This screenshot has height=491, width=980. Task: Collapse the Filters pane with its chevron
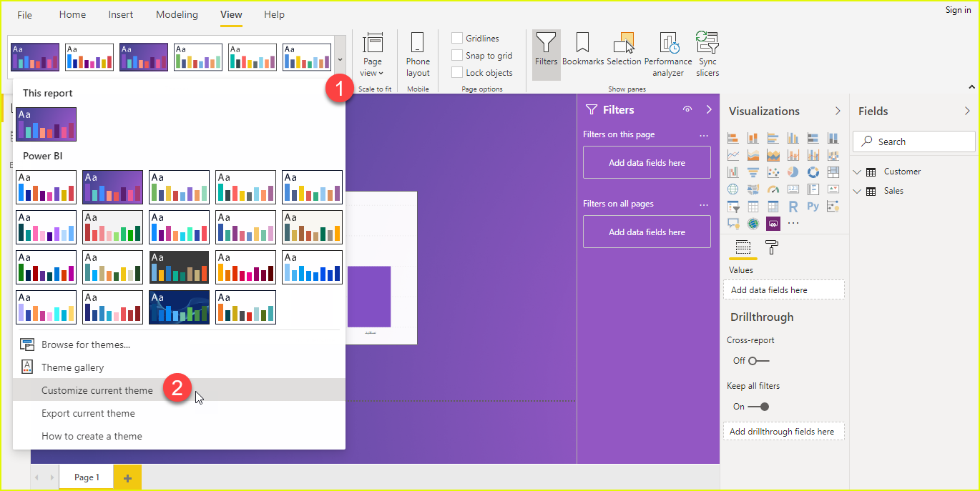pyautogui.click(x=709, y=109)
